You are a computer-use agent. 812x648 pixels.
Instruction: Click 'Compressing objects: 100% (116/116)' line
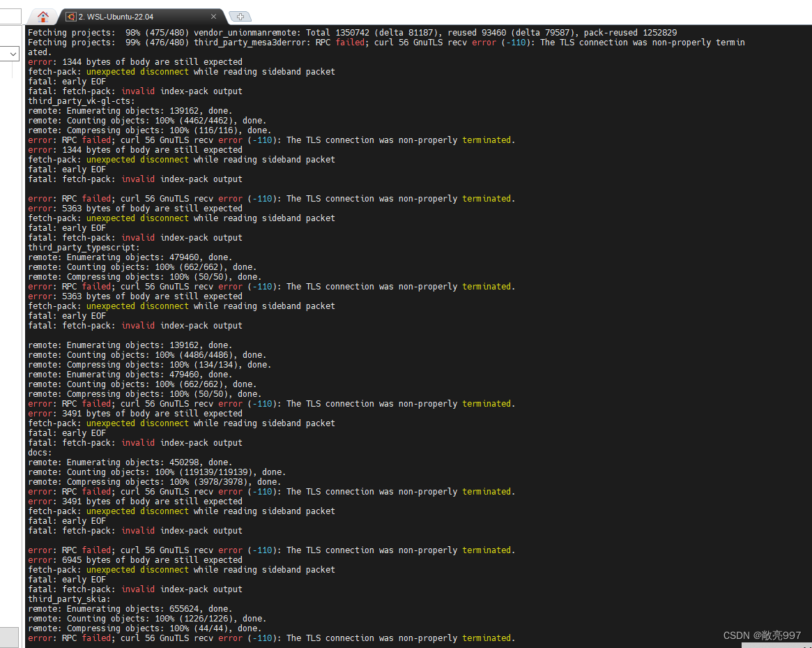pos(150,130)
